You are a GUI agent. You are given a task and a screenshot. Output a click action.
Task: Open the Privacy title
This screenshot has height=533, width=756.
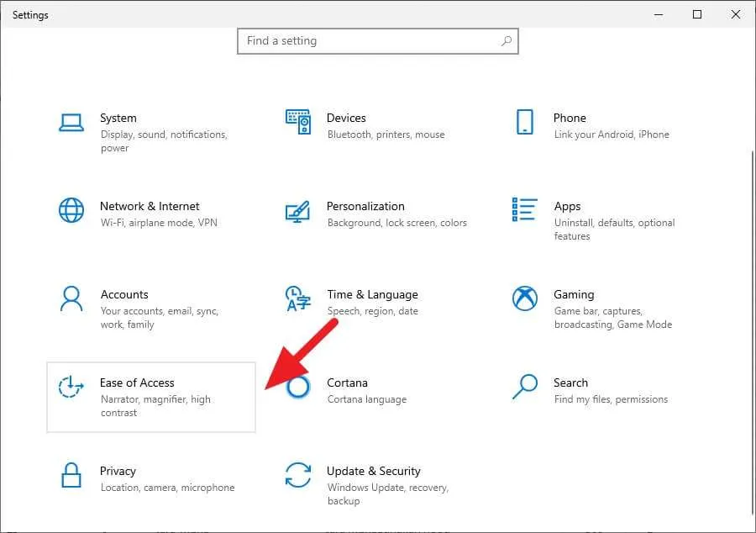[x=118, y=471]
